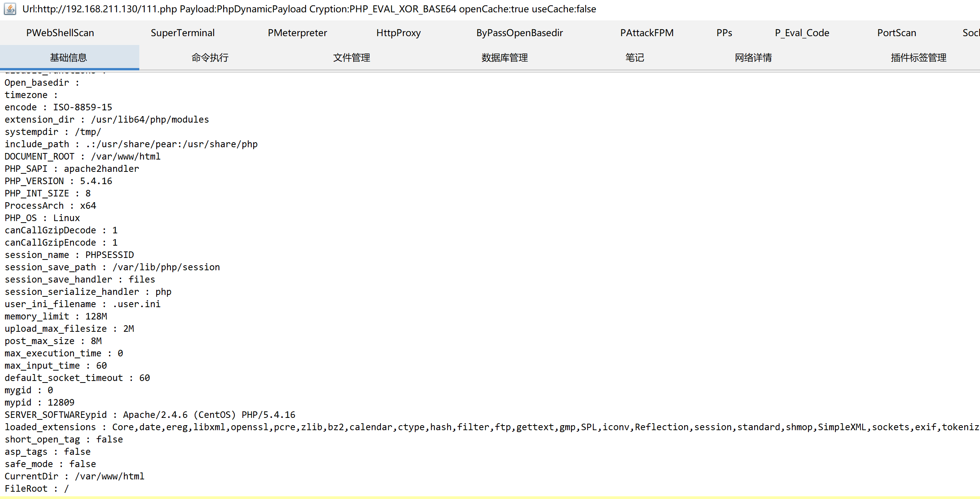
Task: Click the Java application icon in title bar
Action: tap(10, 8)
